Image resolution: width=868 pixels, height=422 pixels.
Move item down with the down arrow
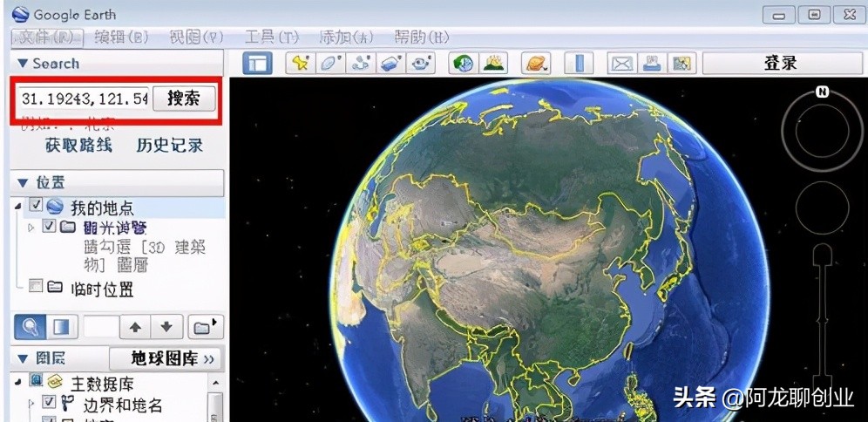tap(166, 327)
